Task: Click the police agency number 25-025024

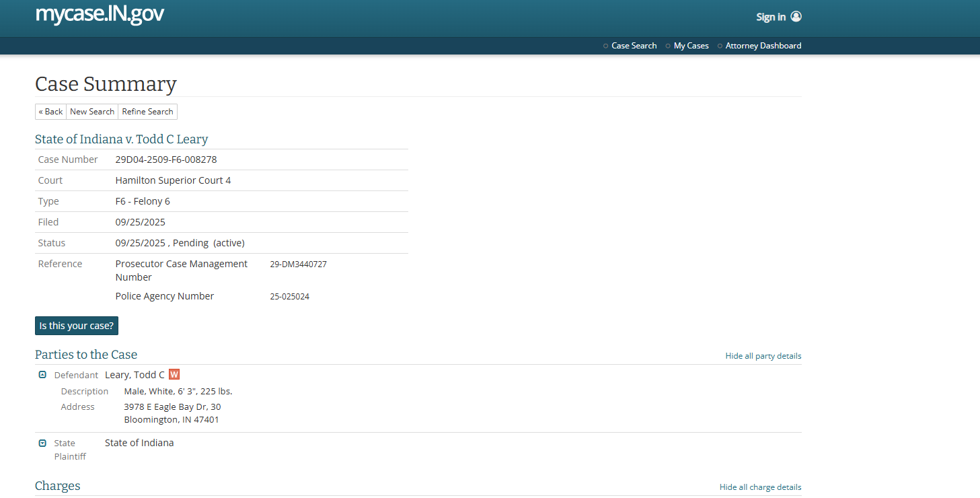Action: coord(289,296)
